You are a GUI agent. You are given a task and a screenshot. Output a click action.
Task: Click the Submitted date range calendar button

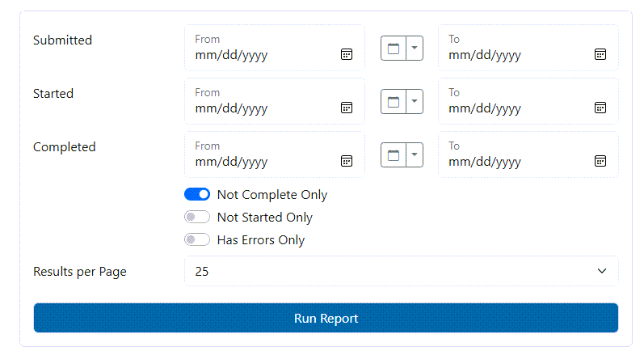click(394, 49)
